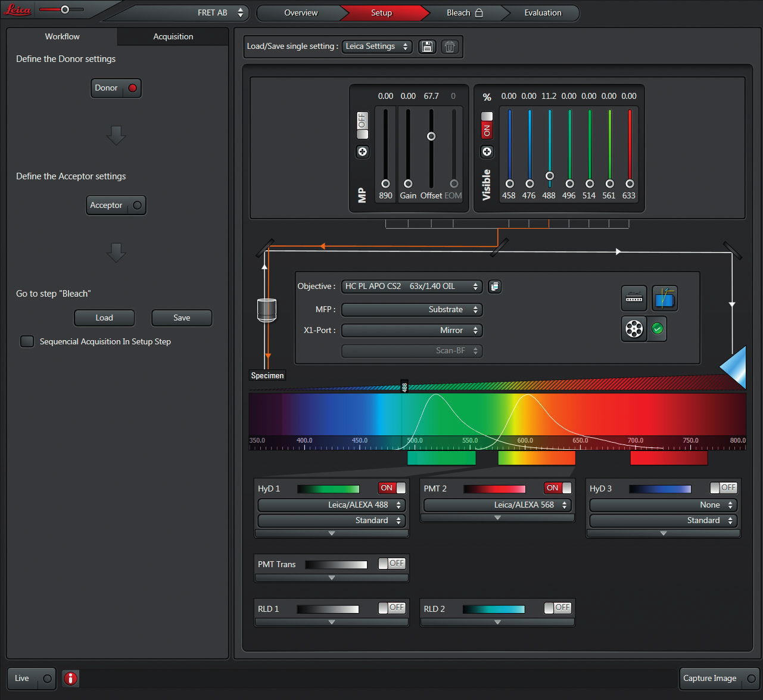The width and height of the screenshot is (763, 700).
Task: Turn on the PMT Trans detector
Action: coord(392,564)
